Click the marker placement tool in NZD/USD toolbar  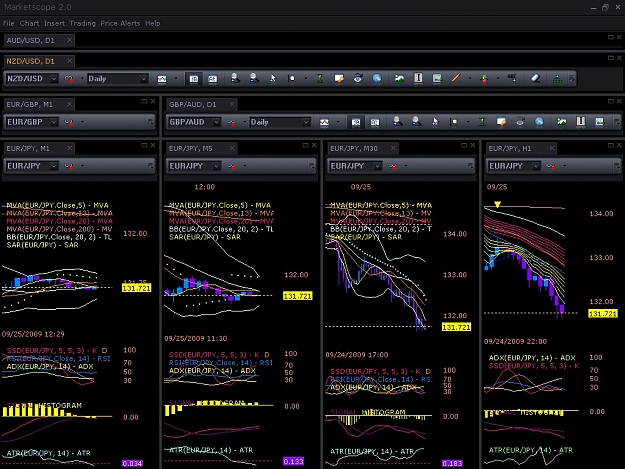[x=291, y=78]
